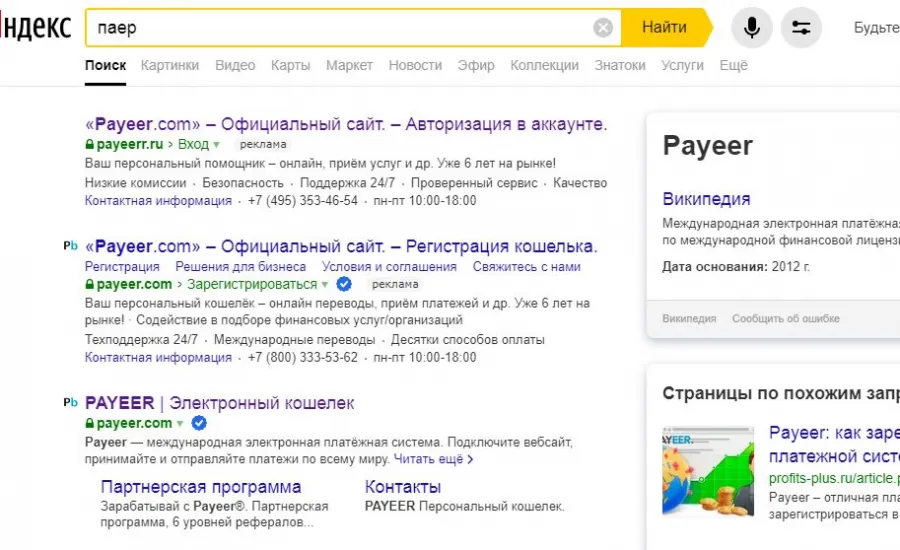
Task: Open PAYEER | Электронный кошелек result
Action: (219, 403)
